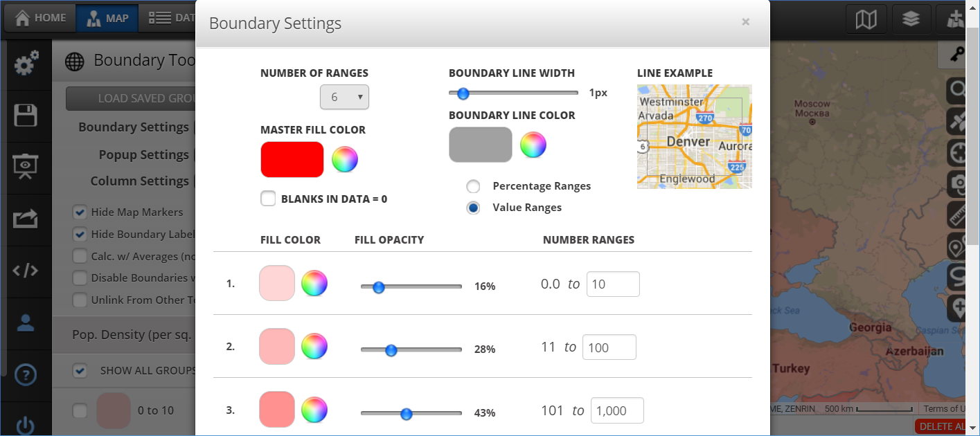Screen dimensions: 980x436
Task: Switch to the HOME tab
Action: click(39, 17)
